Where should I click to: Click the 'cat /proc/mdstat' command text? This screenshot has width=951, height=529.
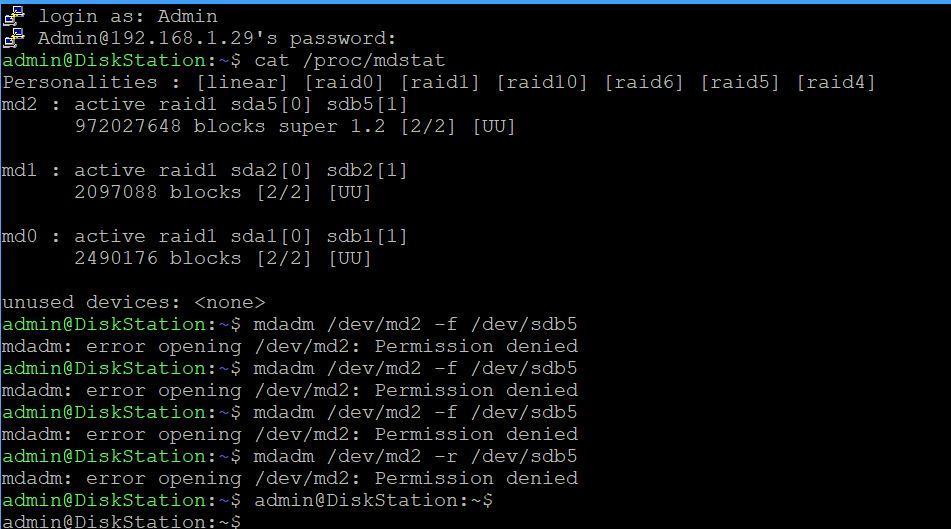coord(350,60)
